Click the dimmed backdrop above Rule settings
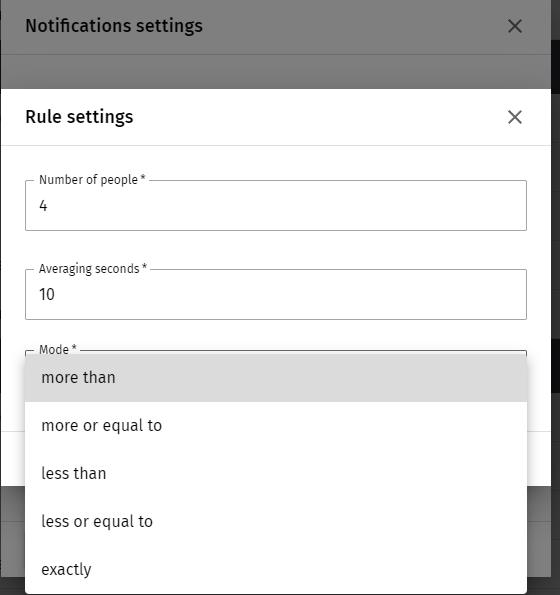The image size is (560, 595). coord(276,72)
